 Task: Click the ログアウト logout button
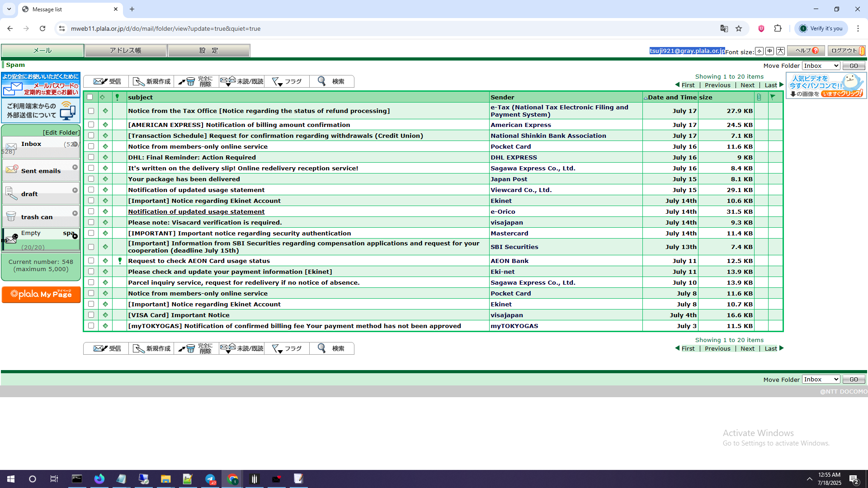(x=847, y=51)
